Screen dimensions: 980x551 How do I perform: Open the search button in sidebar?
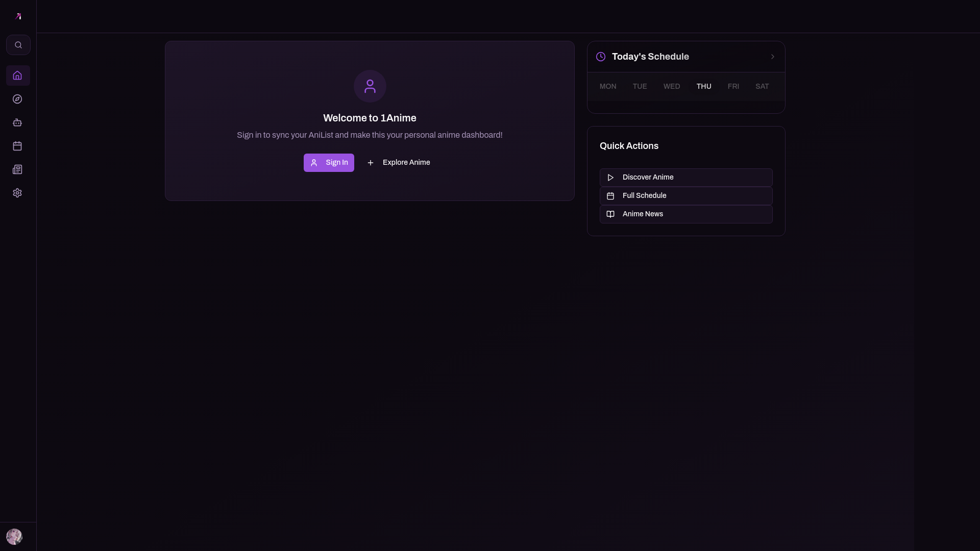pos(18,45)
